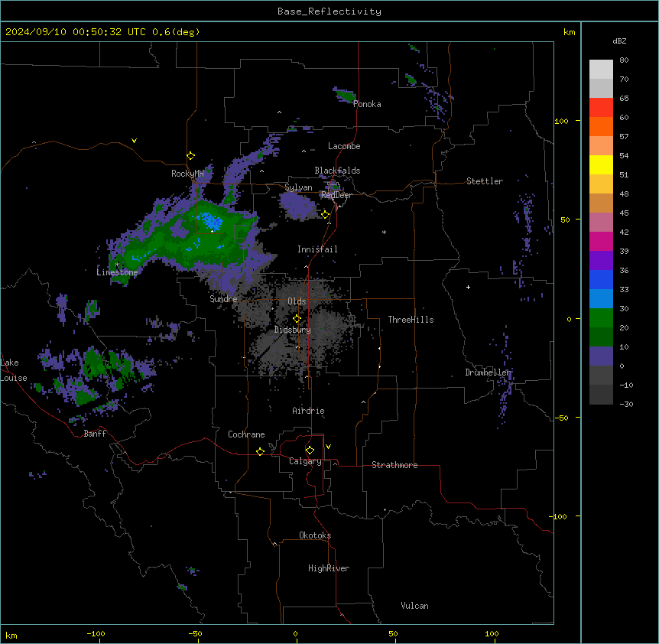Click the Innisfail city label
This screenshot has height=644, width=659.
pos(317,249)
